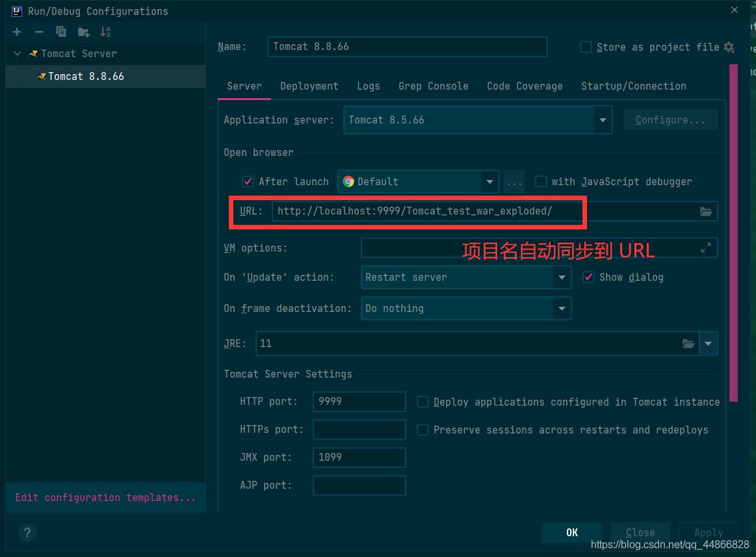Sort configurations alphabetically
This screenshot has width=756, height=557.
click(105, 32)
